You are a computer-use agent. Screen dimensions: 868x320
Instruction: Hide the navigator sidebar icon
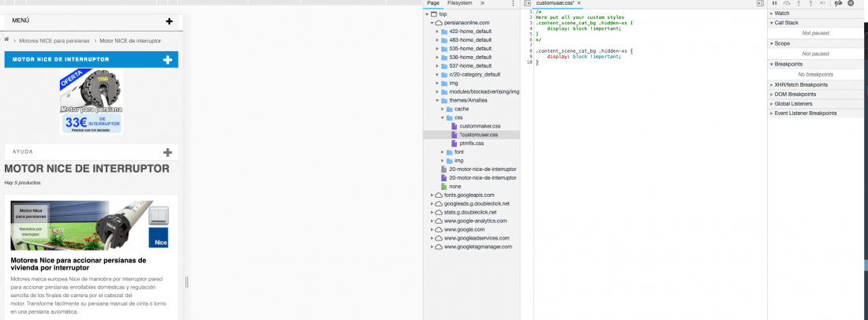click(528, 3)
